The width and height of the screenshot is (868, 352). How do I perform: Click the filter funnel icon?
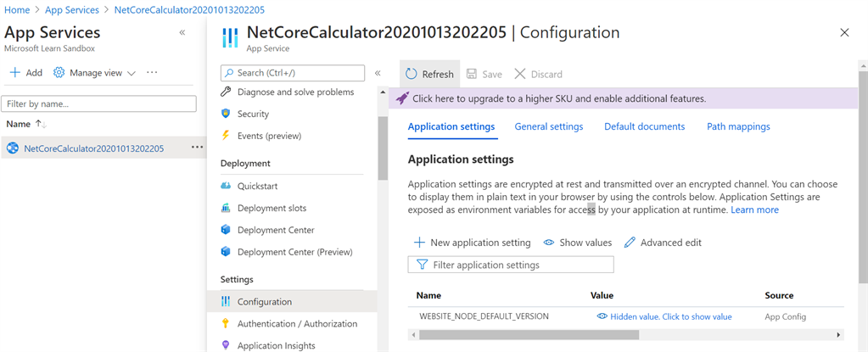(422, 265)
